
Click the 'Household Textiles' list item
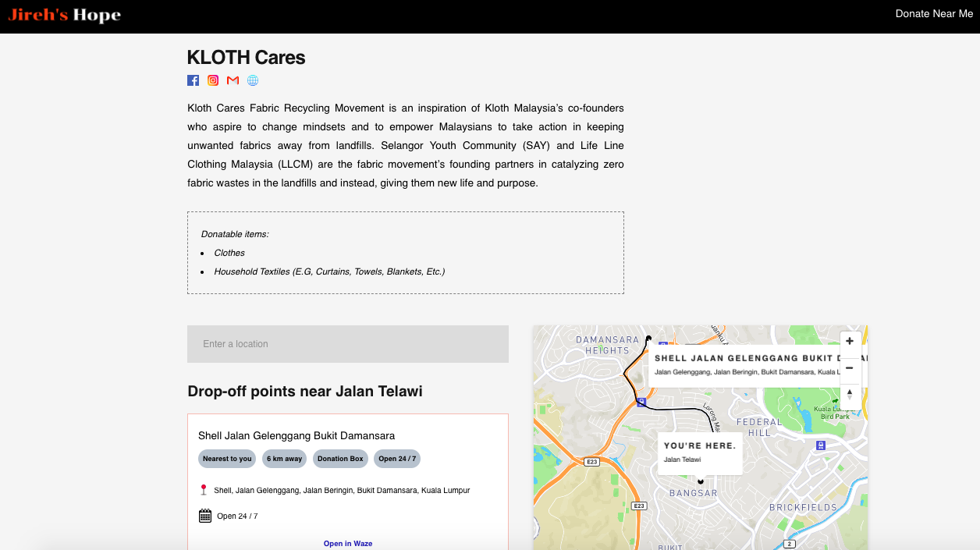[x=329, y=271]
